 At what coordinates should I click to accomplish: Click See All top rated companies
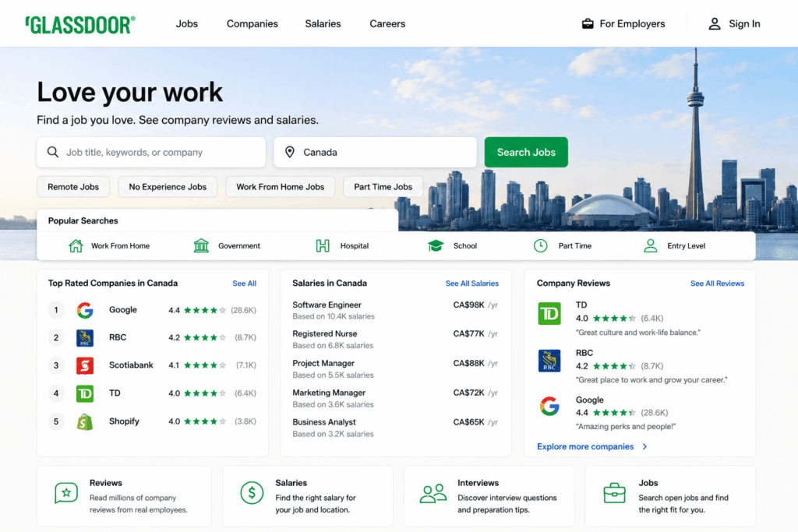point(244,284)
